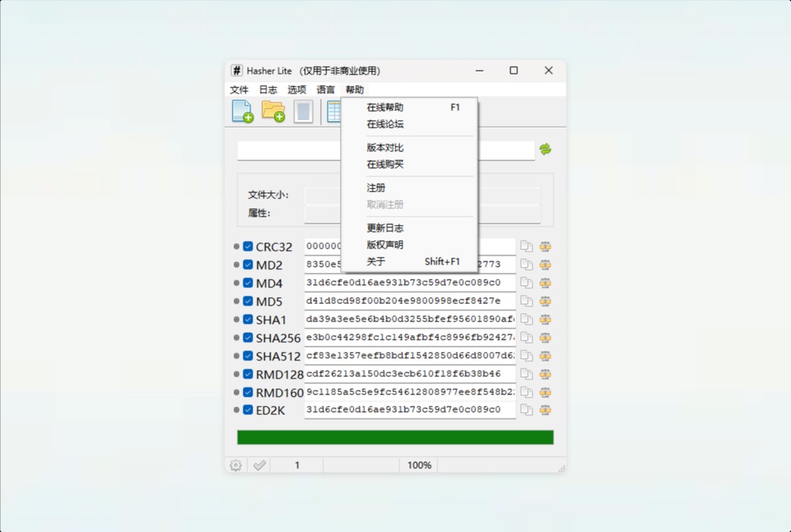This screenshot has width=791, height=532.
Task: Toggle the ED2K checkbox off
Action: [x=246, y=410]
